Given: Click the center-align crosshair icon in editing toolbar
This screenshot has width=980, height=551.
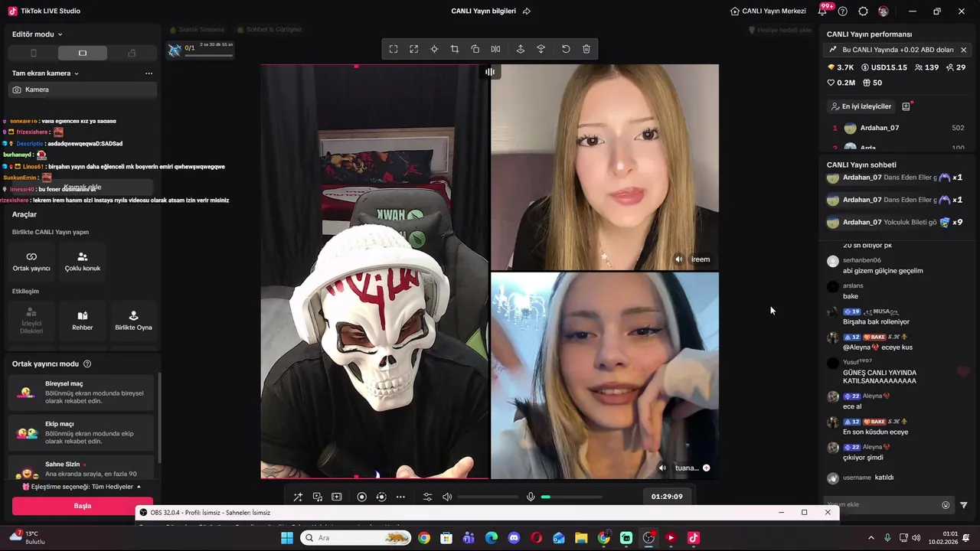Looking at the screenshot, I should [434, 49].
